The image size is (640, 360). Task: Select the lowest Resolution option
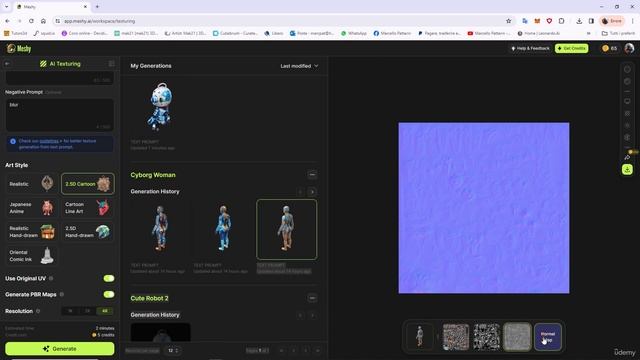pos(70,311)
